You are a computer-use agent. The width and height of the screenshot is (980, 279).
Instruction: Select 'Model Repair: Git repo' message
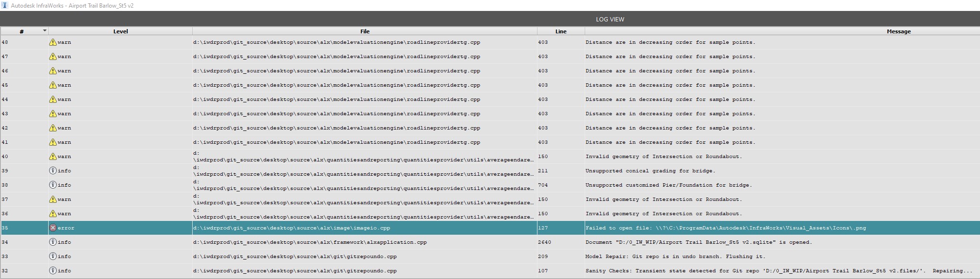point(675,256)
